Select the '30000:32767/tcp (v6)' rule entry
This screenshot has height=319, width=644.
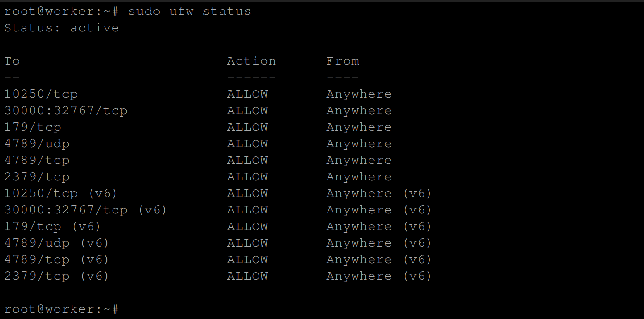pos(85,210)
